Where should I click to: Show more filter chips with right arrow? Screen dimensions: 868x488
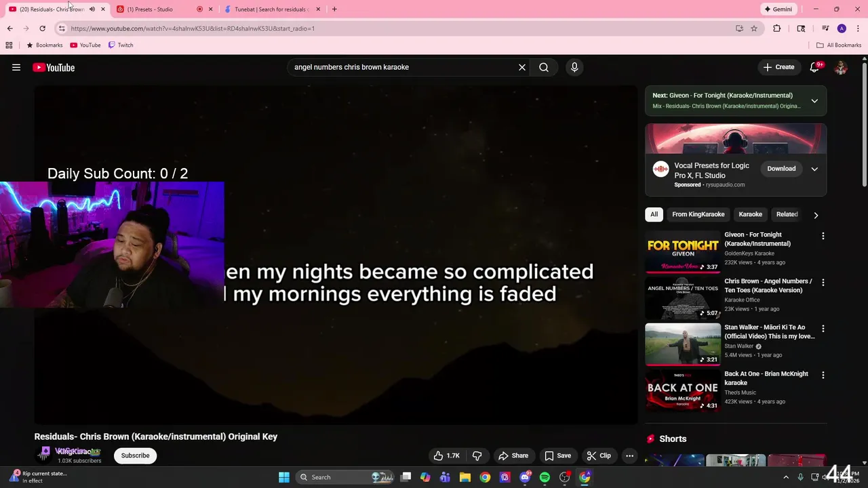point(816,215)
